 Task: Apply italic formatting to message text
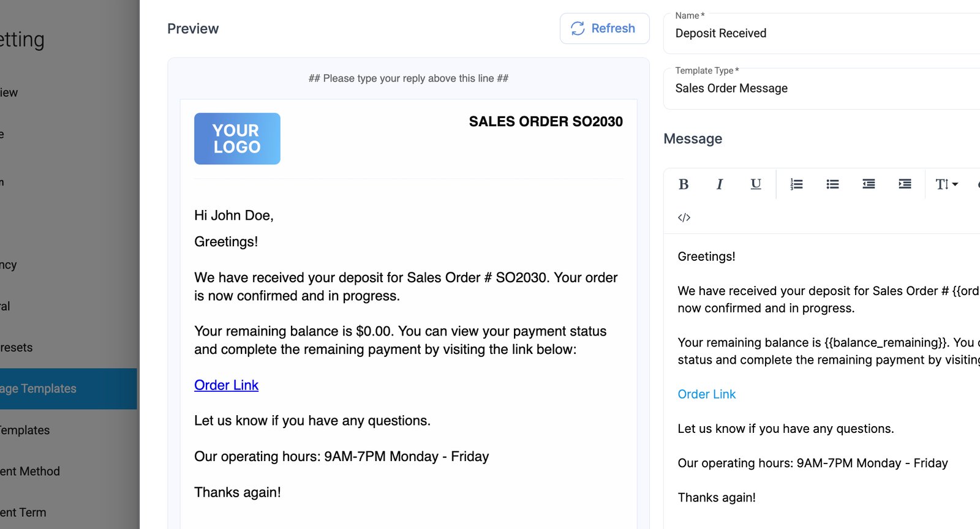coord(720,184)
